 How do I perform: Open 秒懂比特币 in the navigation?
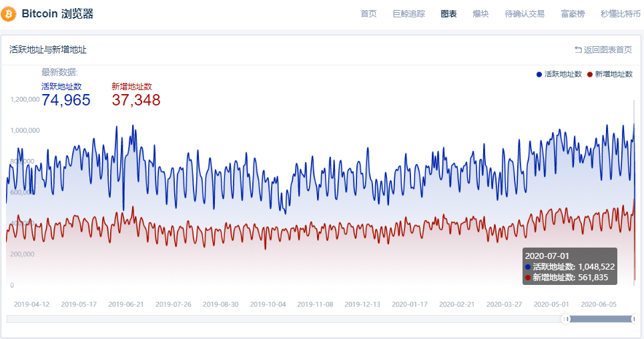click(621, 14)
